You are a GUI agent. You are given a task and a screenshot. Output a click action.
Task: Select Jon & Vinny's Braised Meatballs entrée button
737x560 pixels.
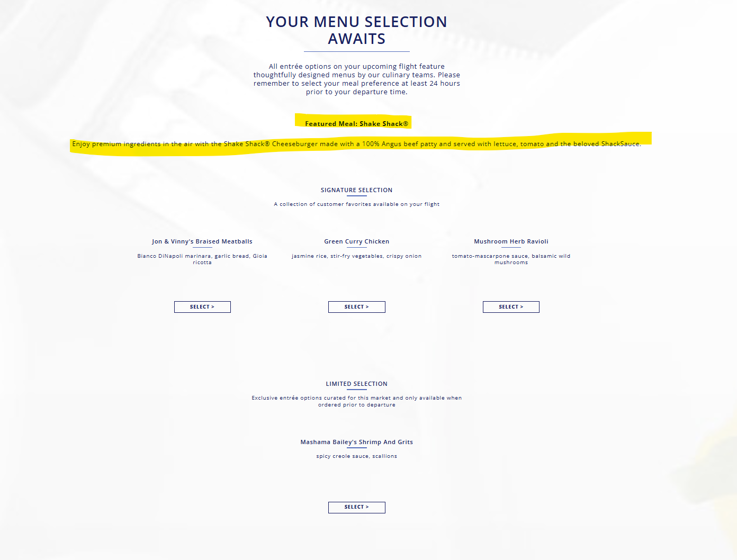tap(202, 307)
